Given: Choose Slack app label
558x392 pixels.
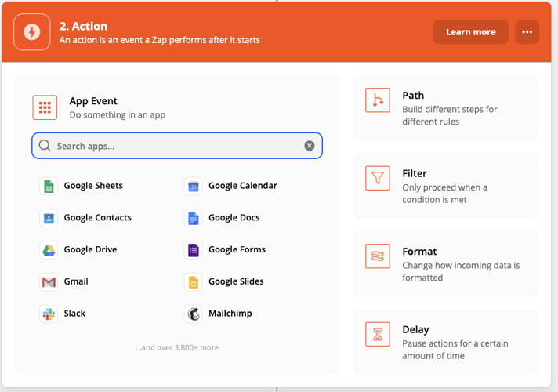Looking at the screenshot, I should 74,314.
